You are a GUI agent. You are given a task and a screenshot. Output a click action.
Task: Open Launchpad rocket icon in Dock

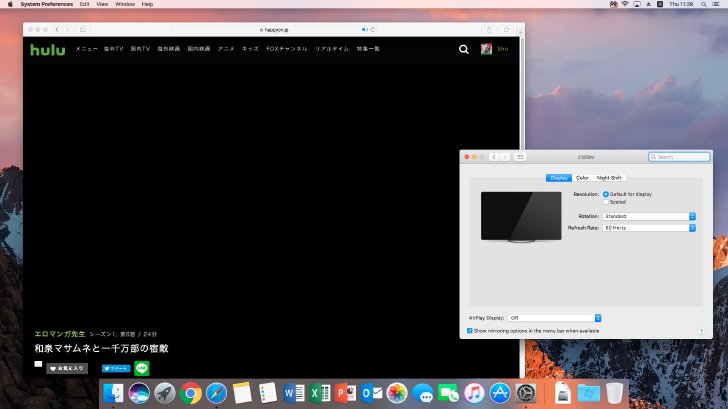[x=165, y=393]
